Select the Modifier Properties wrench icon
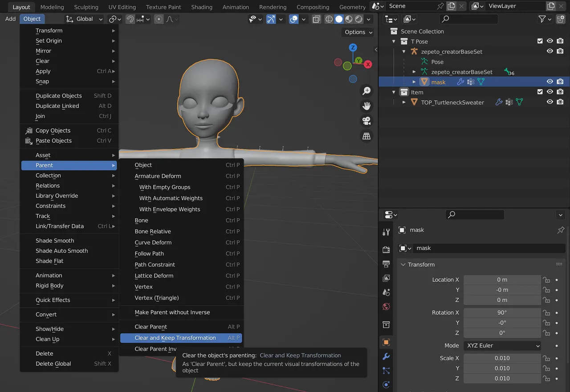Screen dimensions: 570x392 click(x=386, y=355)
